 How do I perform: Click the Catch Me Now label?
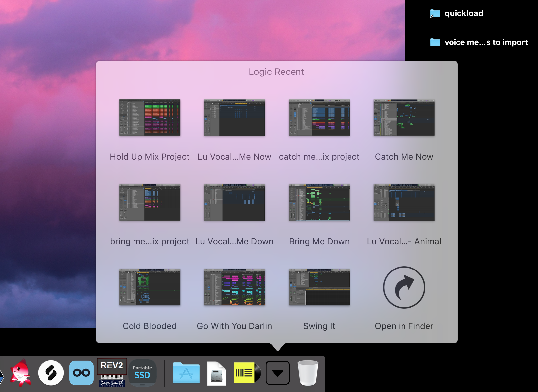pyautogui.click(x=404, y=157)
